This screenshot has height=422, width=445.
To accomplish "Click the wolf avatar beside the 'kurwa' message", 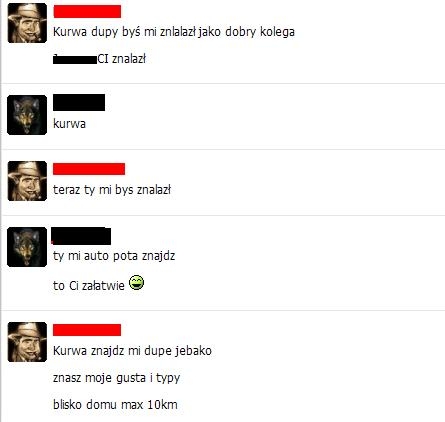I will tap(27, 115).
